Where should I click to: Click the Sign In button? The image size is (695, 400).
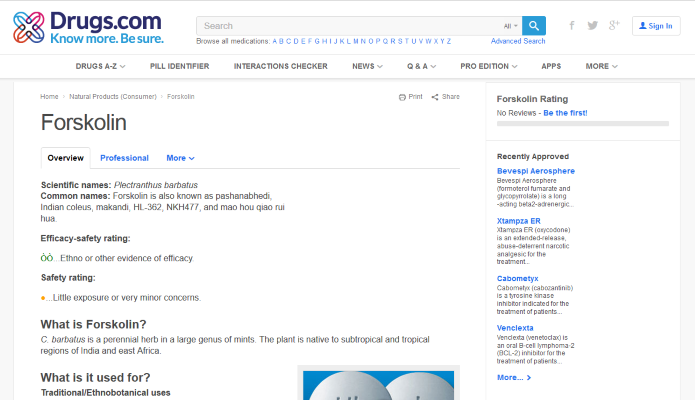pyautogui.click(x=656, y=26)
